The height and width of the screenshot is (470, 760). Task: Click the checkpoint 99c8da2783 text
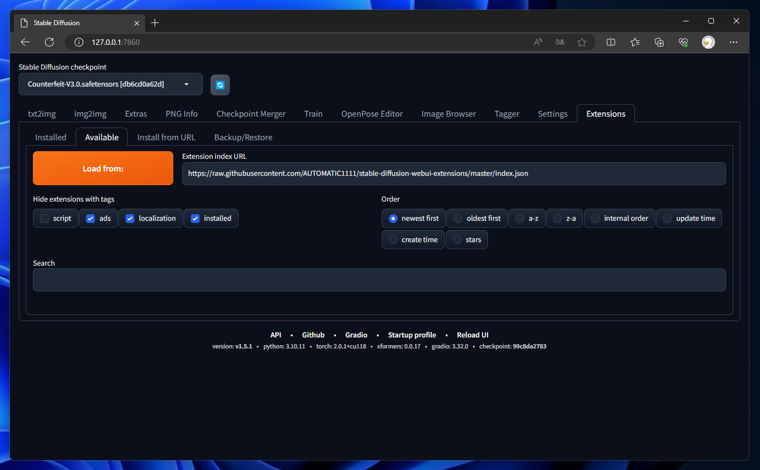click(x=512, y=346)
